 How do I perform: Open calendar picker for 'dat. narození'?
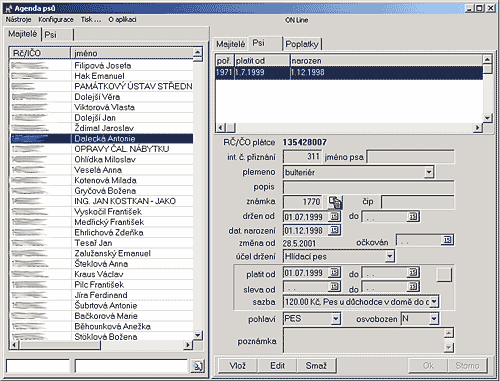[334, 230]
